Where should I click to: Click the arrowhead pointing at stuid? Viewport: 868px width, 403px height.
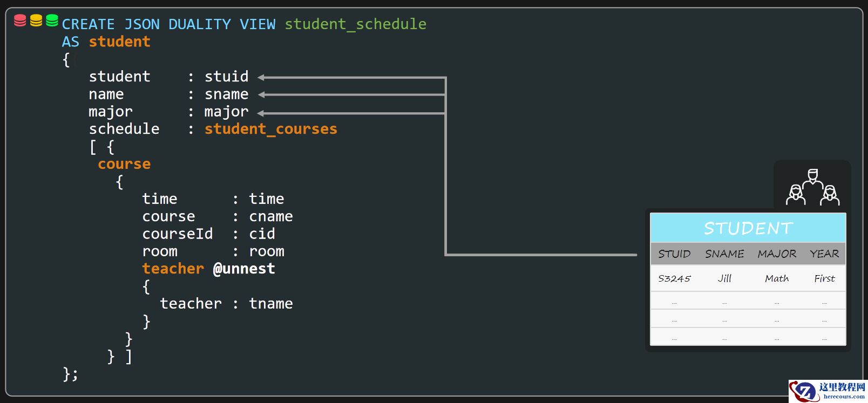pyautogui.click(x=261, y=78)
